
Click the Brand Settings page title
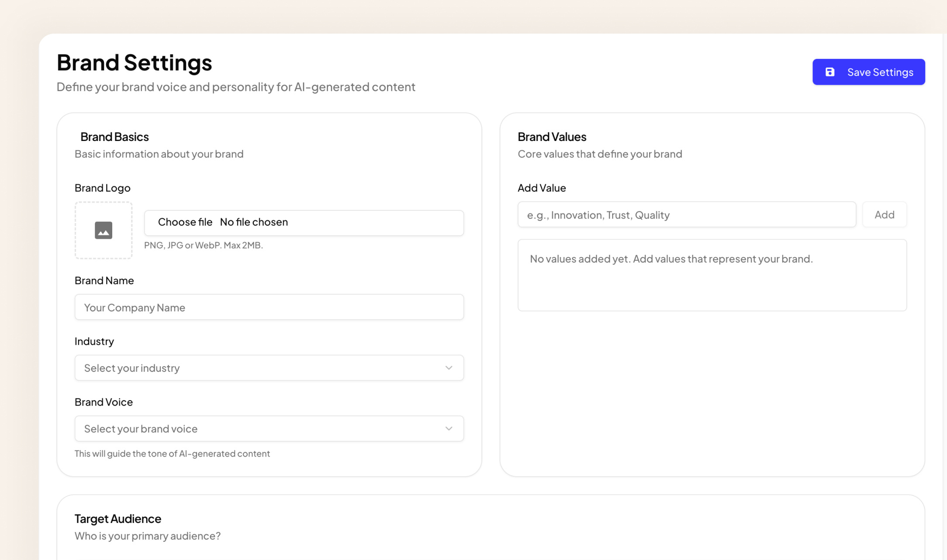click(134, 62)
